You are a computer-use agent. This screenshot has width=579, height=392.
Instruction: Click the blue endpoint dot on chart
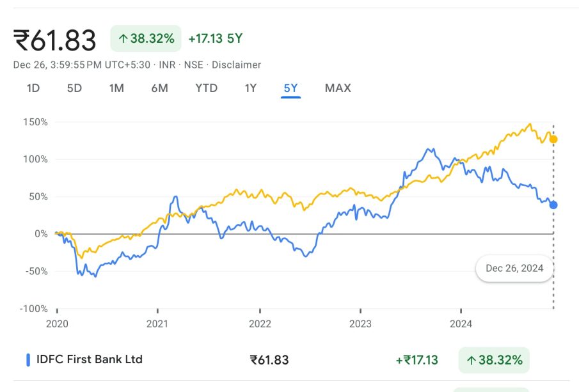click(x=553, y=205)
